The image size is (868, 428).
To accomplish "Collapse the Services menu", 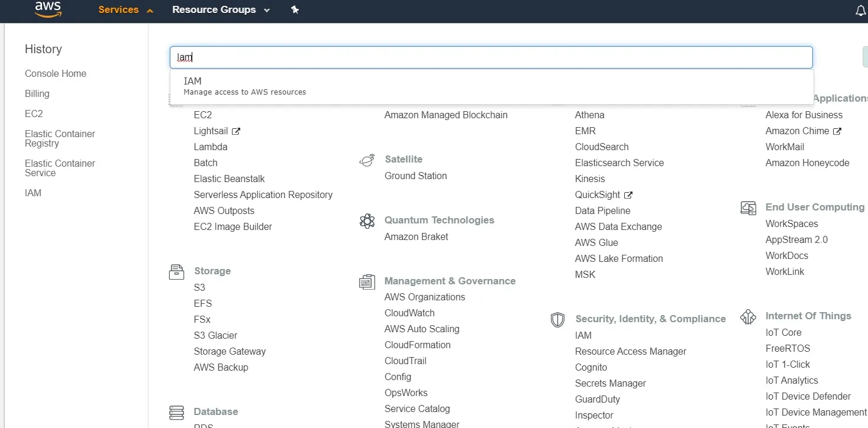I will tap(125, 9).
